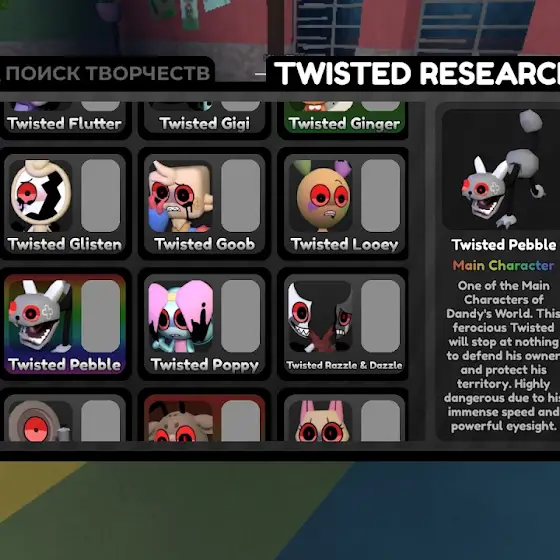Select the Twisted Razzle & Dazzle portrait
This screenshot has height=560, width=560.
point(320,316)
